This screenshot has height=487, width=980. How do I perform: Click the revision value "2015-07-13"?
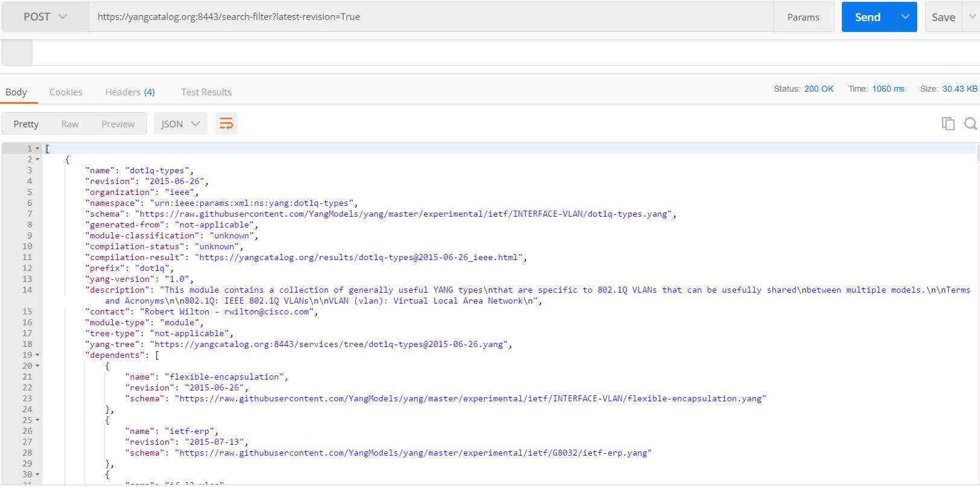coord(215,442)
